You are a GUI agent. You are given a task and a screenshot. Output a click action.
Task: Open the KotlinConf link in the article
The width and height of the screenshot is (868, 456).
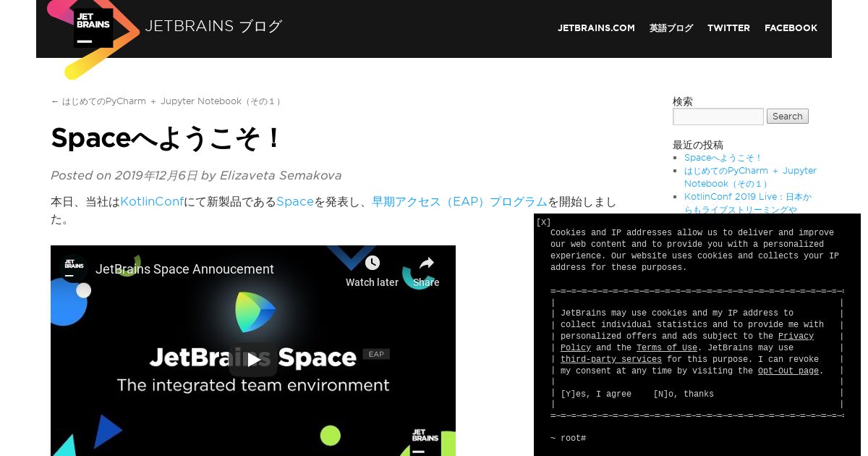pyautogui.click(x=152, y=202)
